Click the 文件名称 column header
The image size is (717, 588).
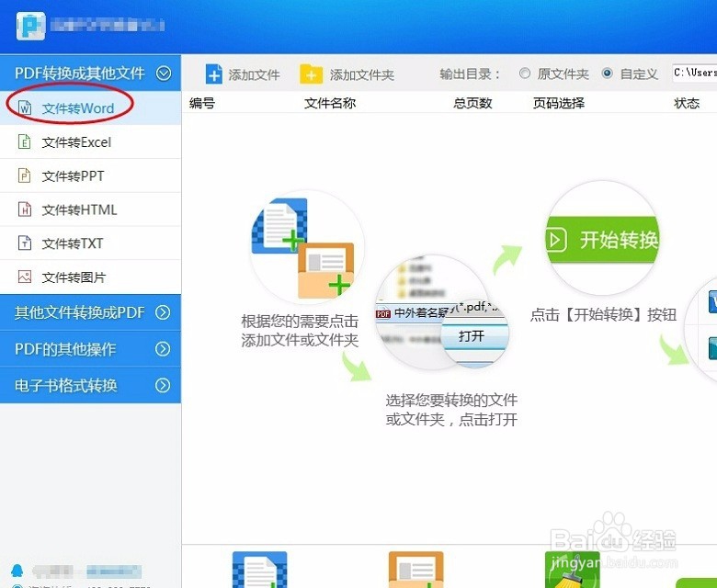(330, 103)
